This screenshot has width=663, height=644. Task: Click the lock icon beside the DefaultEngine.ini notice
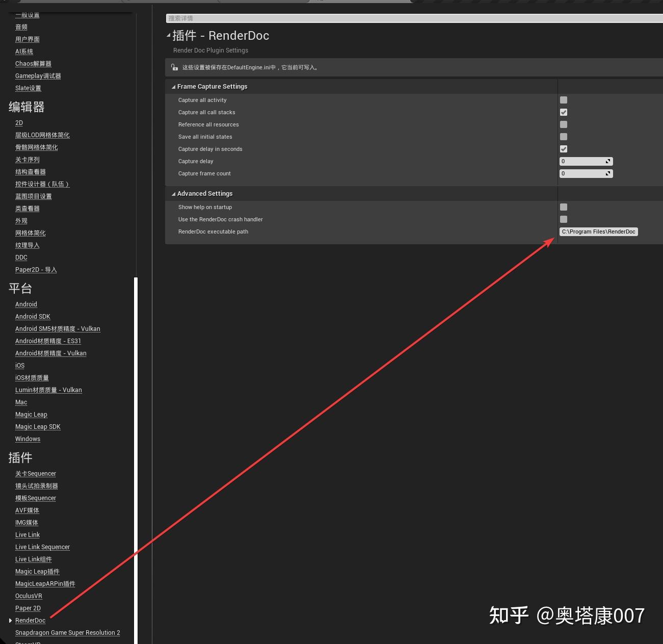click(x=174, y=67)
